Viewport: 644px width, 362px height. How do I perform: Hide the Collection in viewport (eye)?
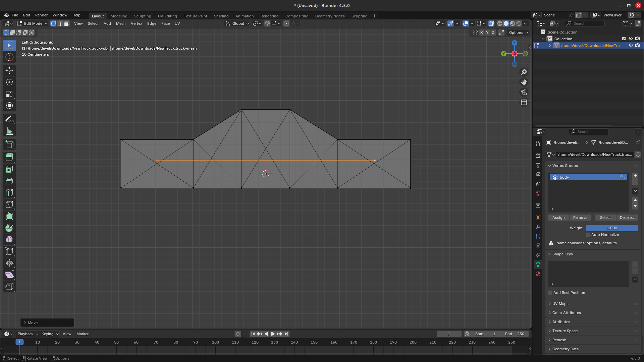pyautogui.click(x=631, y=39)
